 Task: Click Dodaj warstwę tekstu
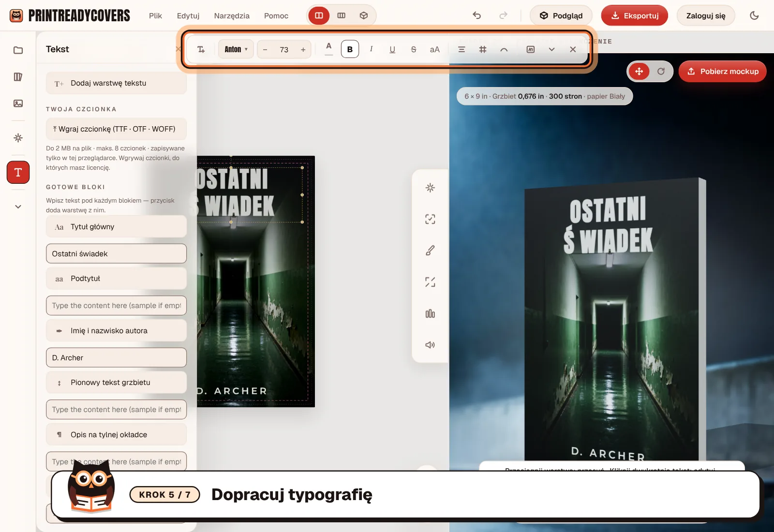coord(116,83)
